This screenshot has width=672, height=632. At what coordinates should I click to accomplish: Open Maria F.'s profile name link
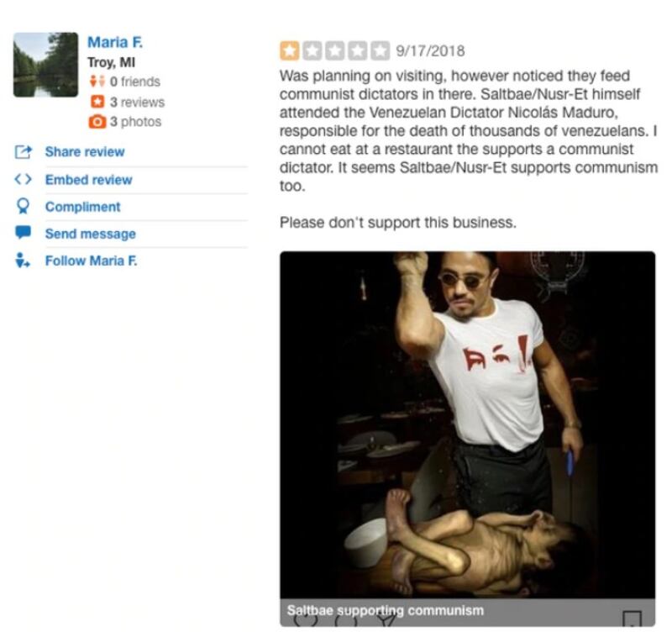click(115, 42)
